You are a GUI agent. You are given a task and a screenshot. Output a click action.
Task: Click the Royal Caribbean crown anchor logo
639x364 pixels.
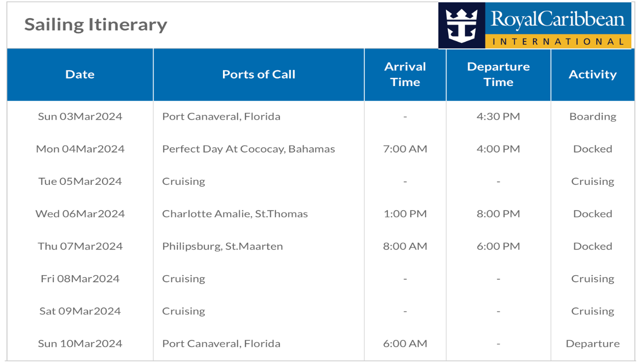tap(462, 26)
